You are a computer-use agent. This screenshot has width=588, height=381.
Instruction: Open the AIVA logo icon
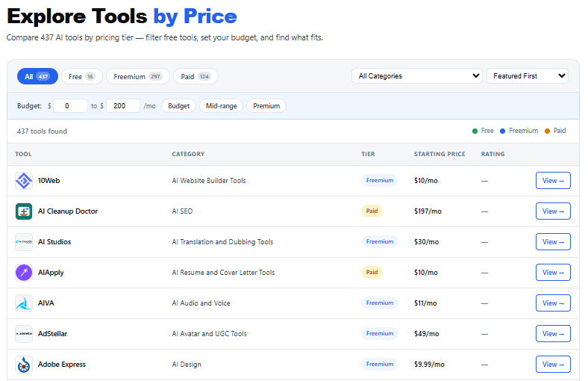click(24, 303)
